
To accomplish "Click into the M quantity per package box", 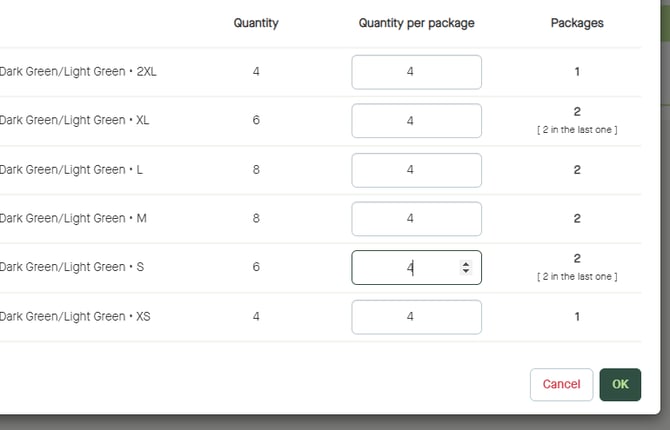I will (x=416, y=219).
